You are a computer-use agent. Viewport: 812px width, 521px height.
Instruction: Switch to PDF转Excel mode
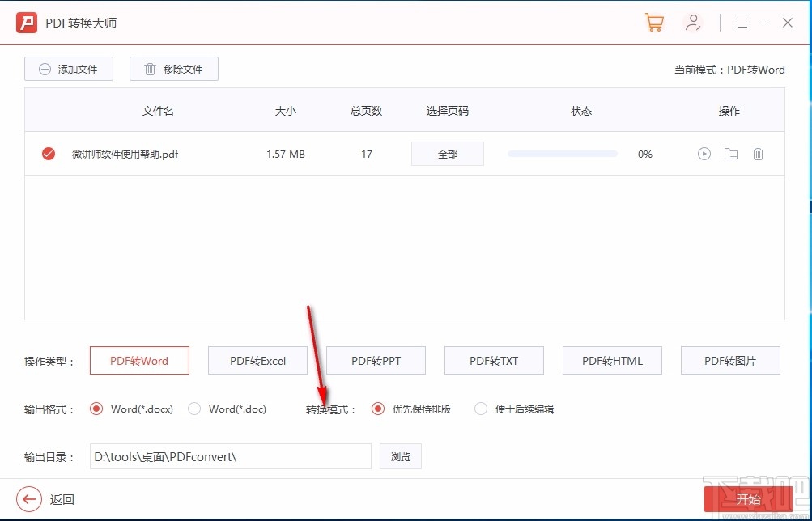(257, 360)
